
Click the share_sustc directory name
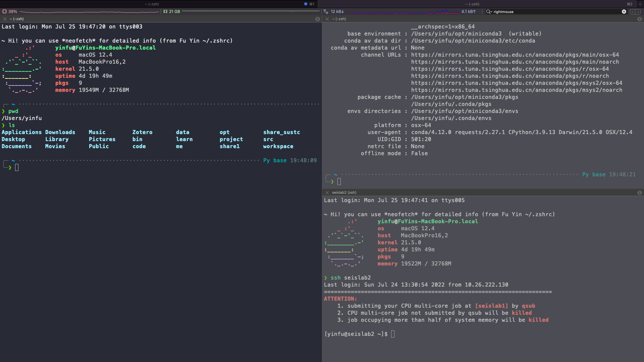tap(282, 132)
